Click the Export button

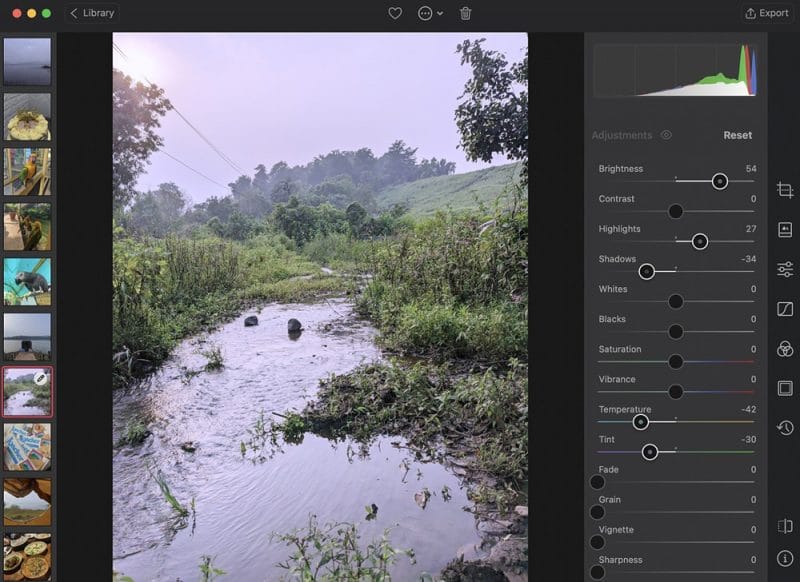point(767,13)
